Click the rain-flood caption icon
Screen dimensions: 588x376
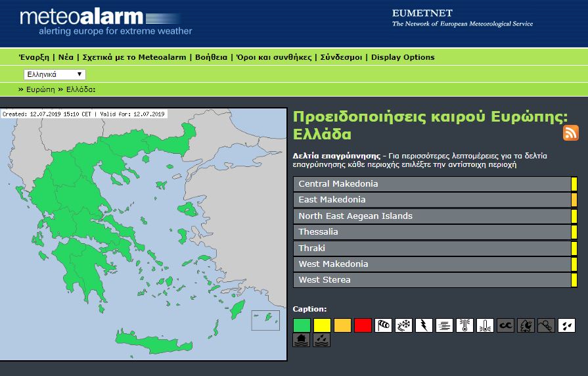(x=321, y=340)
